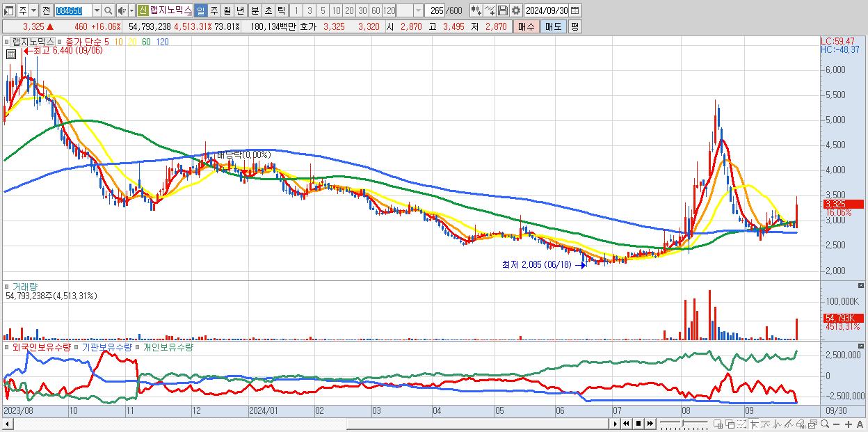Viewport: 868px width, 432px height.
Task: Click the play button in bottom toolbar
Action: point(616,424)
